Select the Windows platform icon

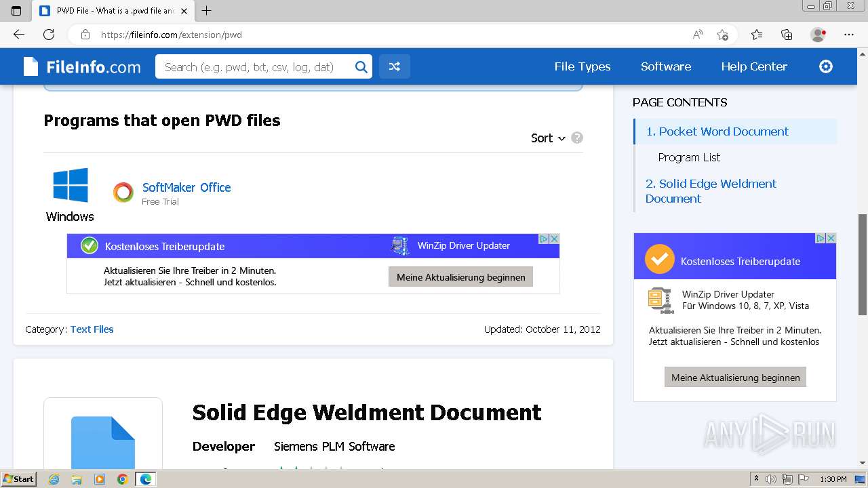tap(71, 185)
